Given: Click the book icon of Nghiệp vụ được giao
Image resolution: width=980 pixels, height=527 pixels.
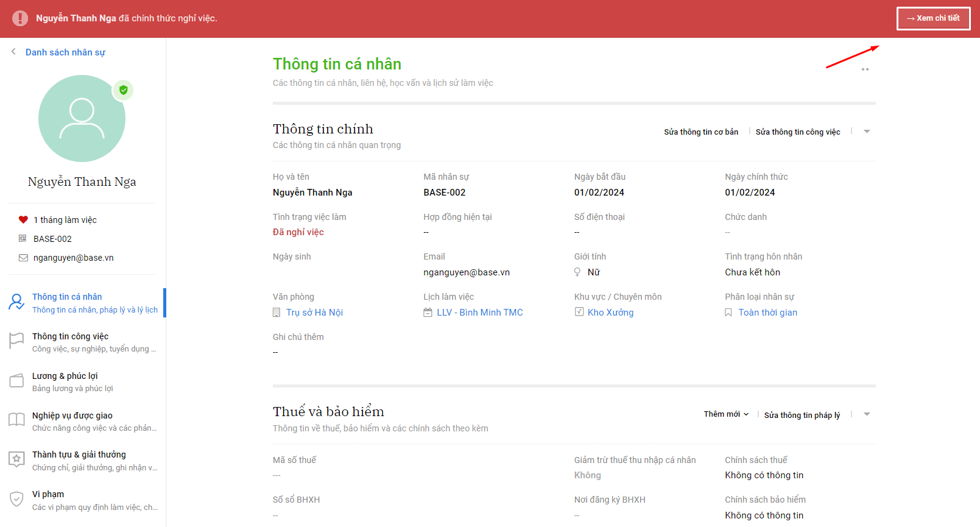Looking at the screenshot, I should [16, 420].
